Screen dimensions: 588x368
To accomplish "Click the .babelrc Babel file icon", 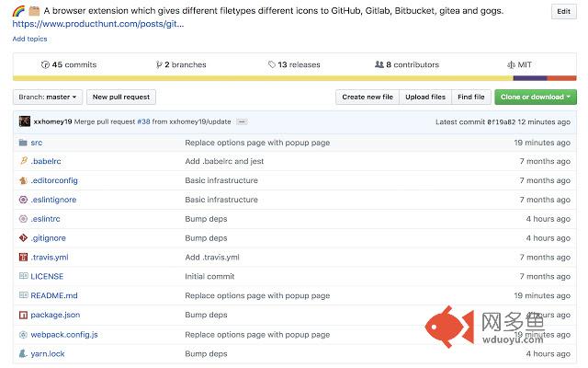I will 24,161.
